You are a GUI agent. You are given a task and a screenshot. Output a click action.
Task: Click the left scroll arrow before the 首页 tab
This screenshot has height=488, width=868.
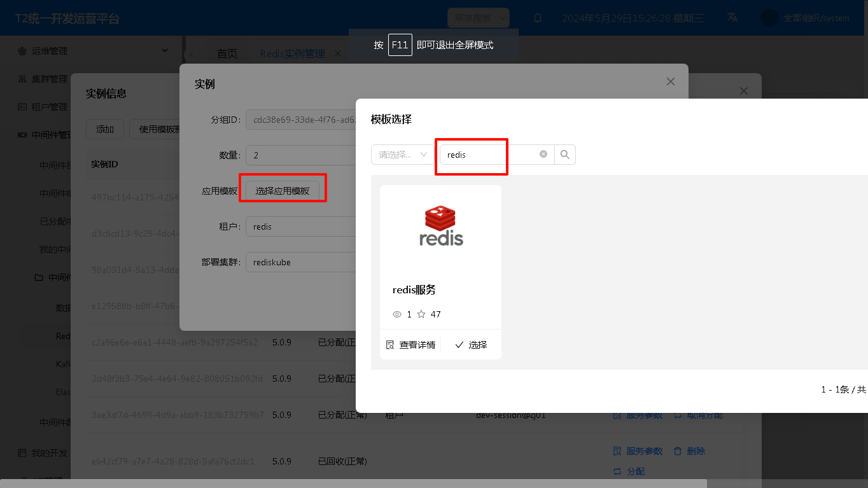click(192, 54)
